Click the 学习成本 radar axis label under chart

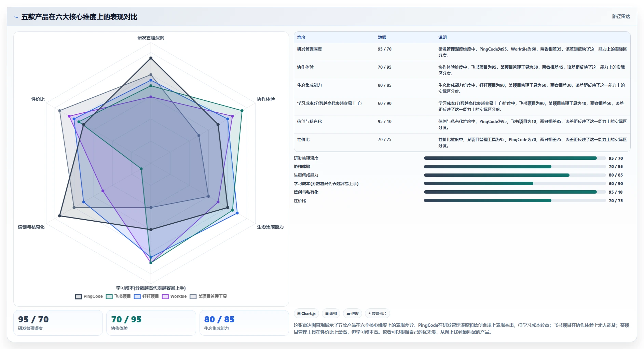(151, 288)
